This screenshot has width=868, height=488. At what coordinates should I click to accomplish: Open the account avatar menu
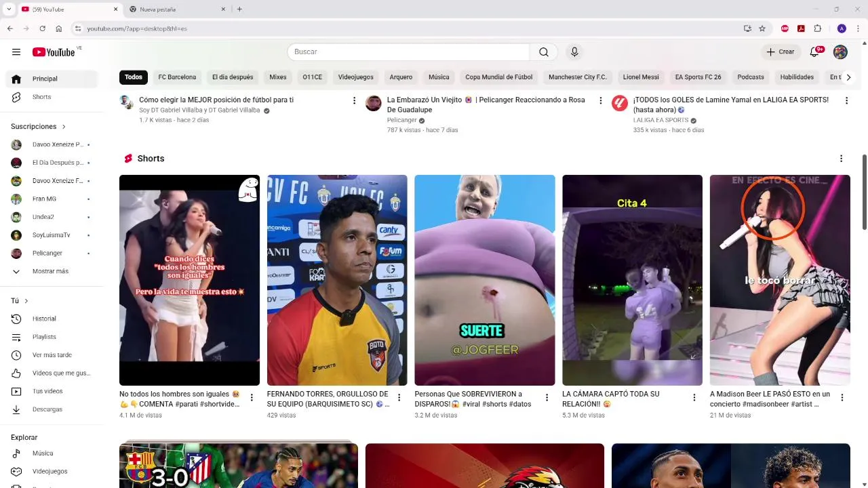click(840, 52)
